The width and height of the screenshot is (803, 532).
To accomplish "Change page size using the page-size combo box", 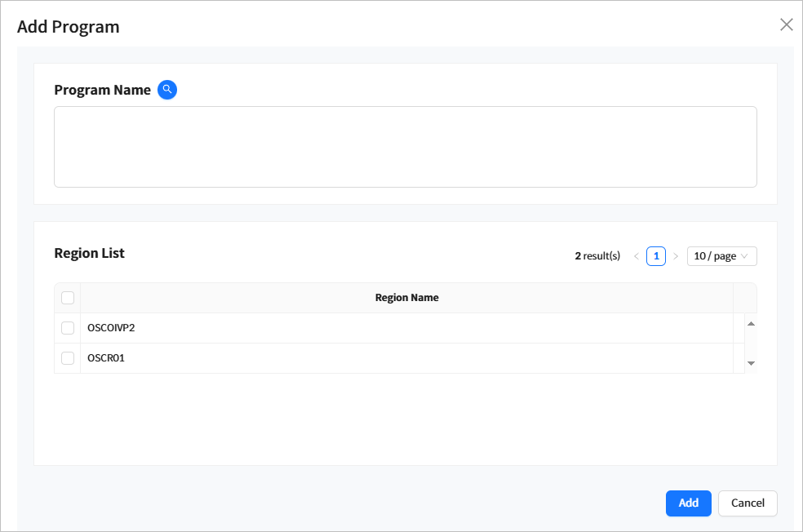I will tap(721, 255).
